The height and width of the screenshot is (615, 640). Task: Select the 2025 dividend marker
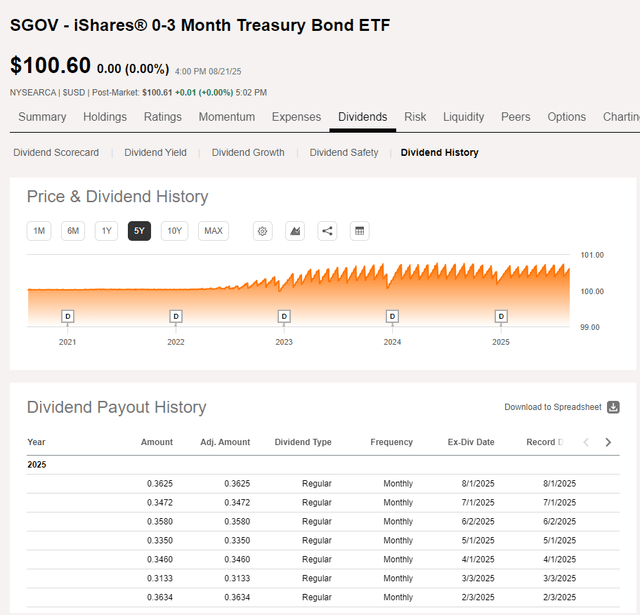501,316
